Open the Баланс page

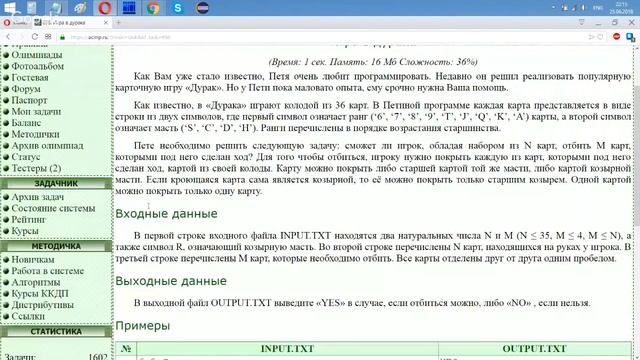pyautogui.click(x=26, y=123)
